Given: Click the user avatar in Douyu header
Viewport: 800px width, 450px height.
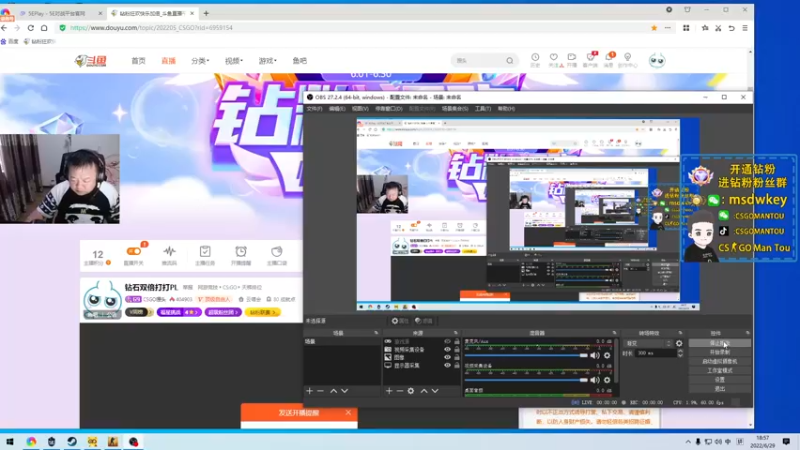Looking at the screenshot, I should [657, 60].
